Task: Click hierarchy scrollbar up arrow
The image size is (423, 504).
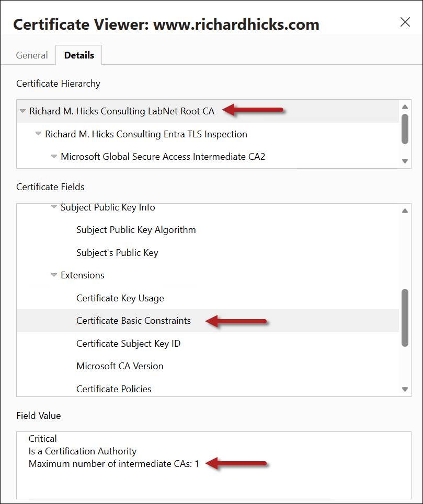Action: pyautogui.click(x=405, y=107)
